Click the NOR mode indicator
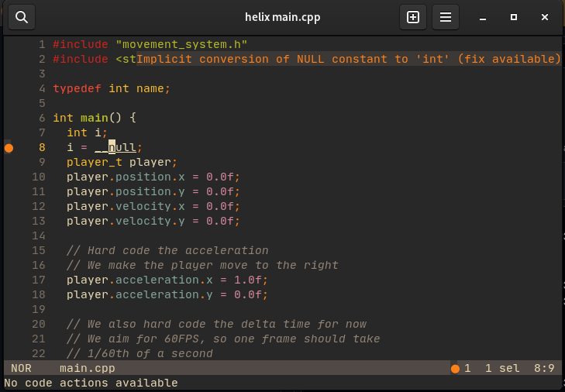Viewport: 565px width, 392px height. coord(21,368)
